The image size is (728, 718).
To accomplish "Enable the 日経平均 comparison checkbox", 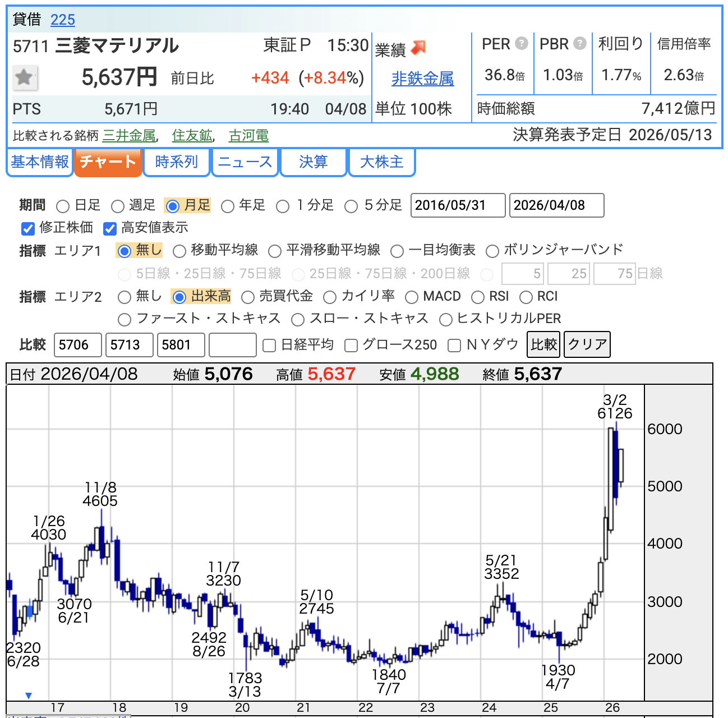I will pyautogui.click(x=269, y=346).
